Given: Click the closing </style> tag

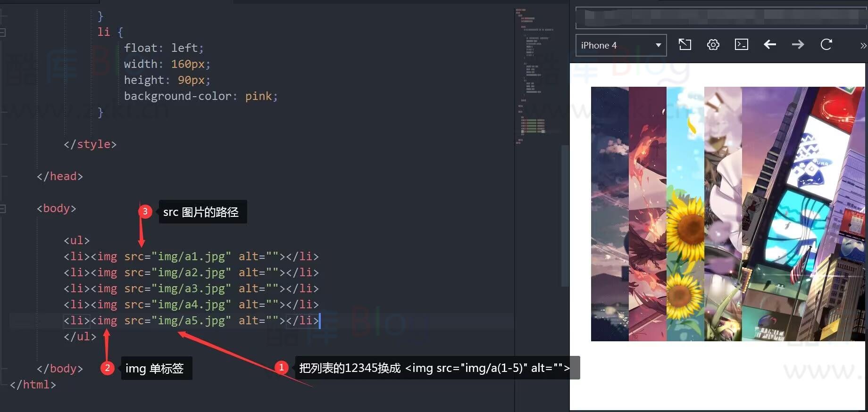Looking at the screenshot, I should tap(90, 144).
